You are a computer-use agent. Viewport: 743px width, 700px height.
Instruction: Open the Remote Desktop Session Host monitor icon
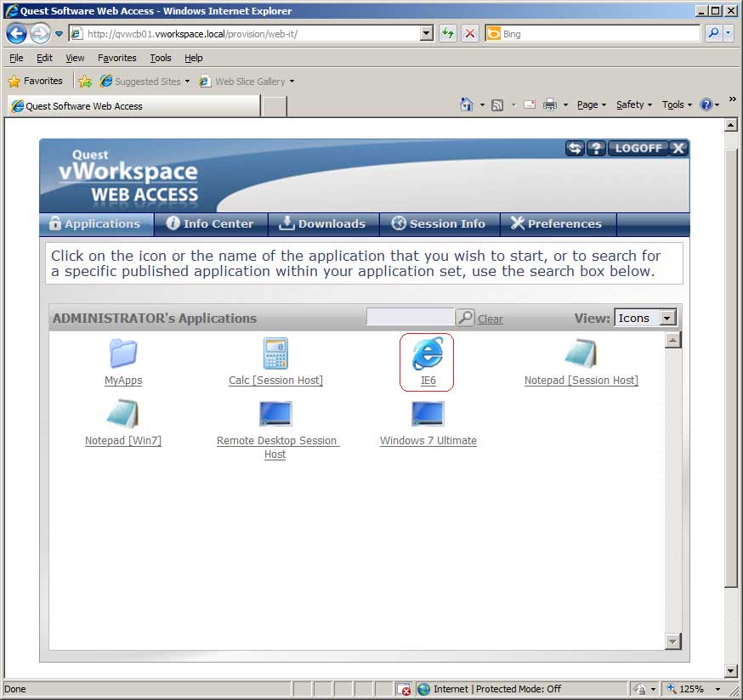click(275, 414)
